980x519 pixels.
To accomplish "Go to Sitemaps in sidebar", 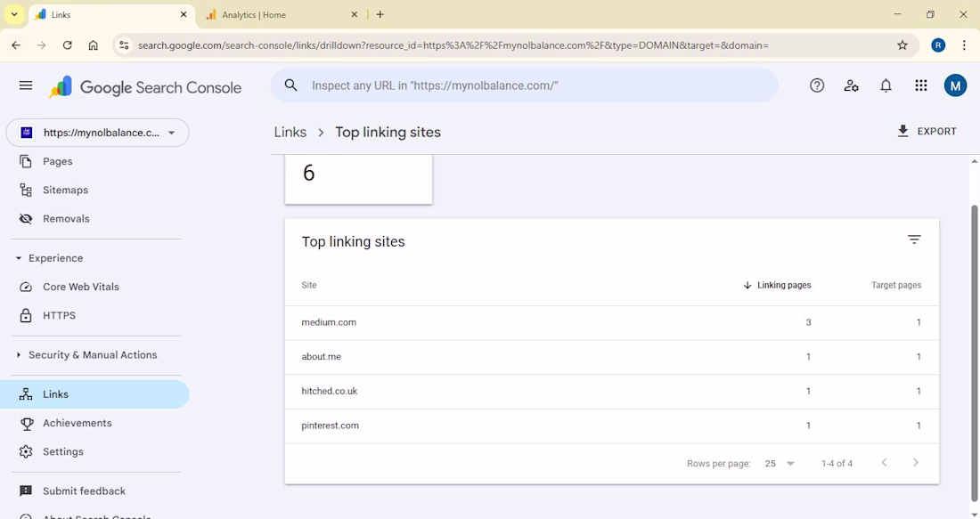I will [65, 190].
